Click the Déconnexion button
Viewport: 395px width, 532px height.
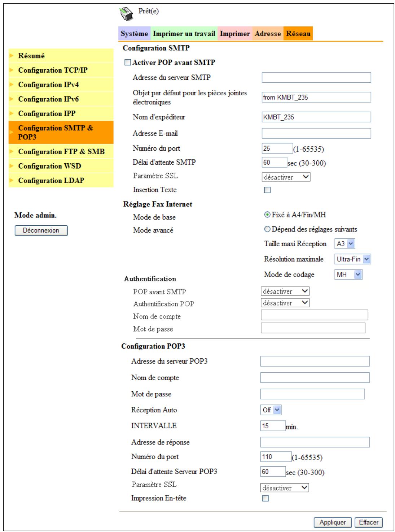click(41, 230)
